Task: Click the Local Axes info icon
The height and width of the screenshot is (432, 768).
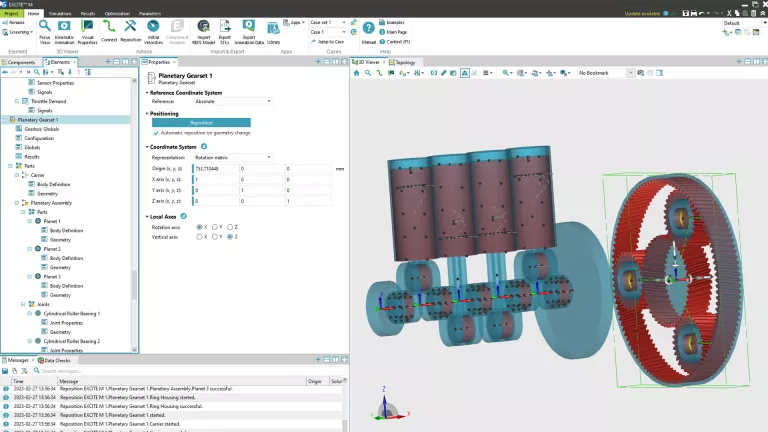Action: click(184, 216)
